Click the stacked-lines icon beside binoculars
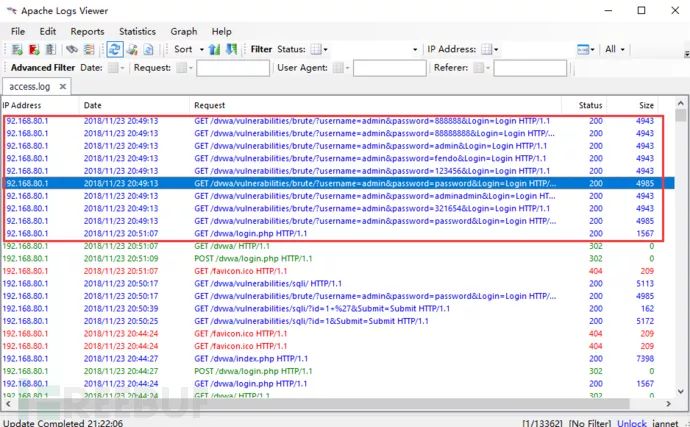Screen dimensions: 690x427 click(x=89, y=49)
